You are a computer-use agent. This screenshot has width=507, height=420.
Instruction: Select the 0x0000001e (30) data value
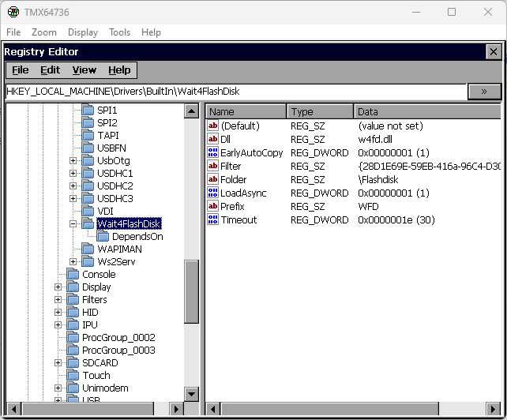click(396, 219)
